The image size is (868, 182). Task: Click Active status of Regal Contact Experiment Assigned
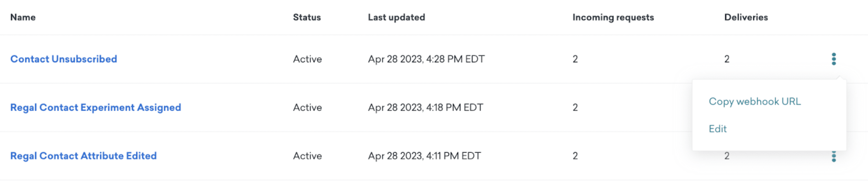[x=307, y=107]
